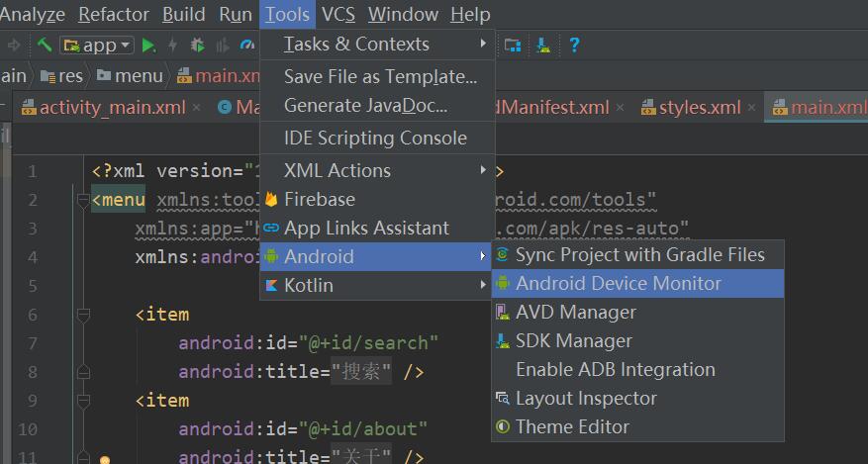Click the Kotlin logo icon
Viewport: 868px width, 464px height.
(x=271, y=285)
